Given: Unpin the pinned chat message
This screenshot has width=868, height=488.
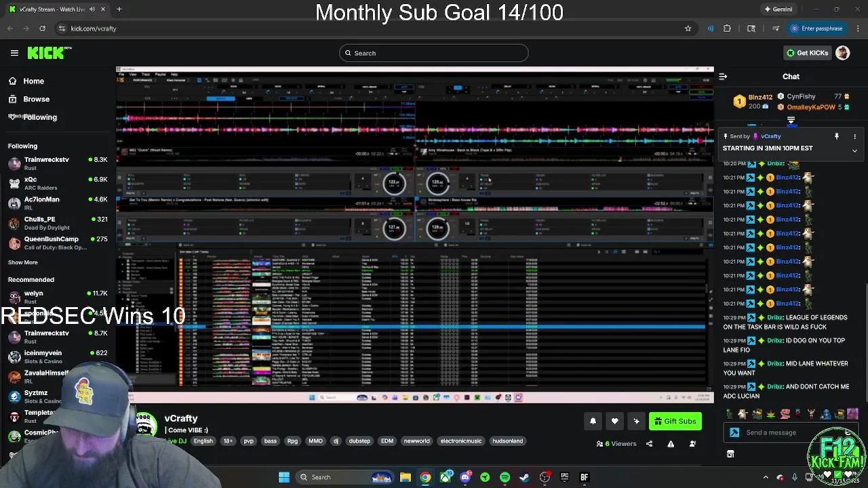Looking at the screenshot, I should pos(837,136).
